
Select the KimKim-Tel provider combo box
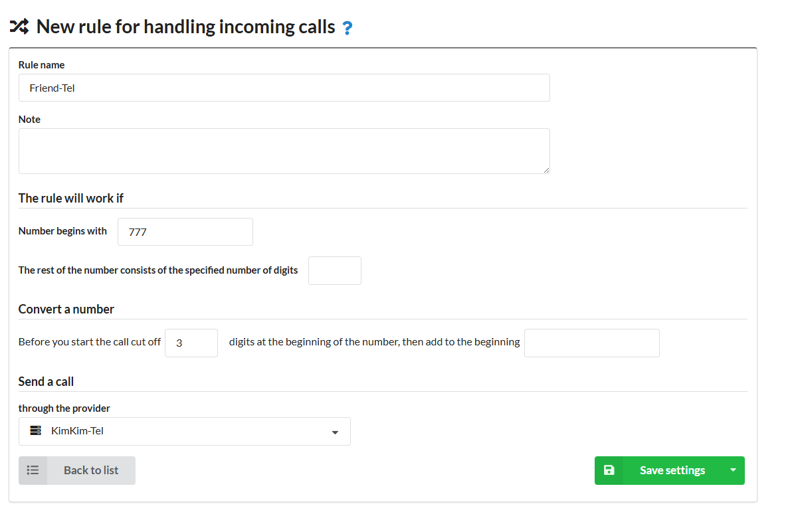click(184, 431)
